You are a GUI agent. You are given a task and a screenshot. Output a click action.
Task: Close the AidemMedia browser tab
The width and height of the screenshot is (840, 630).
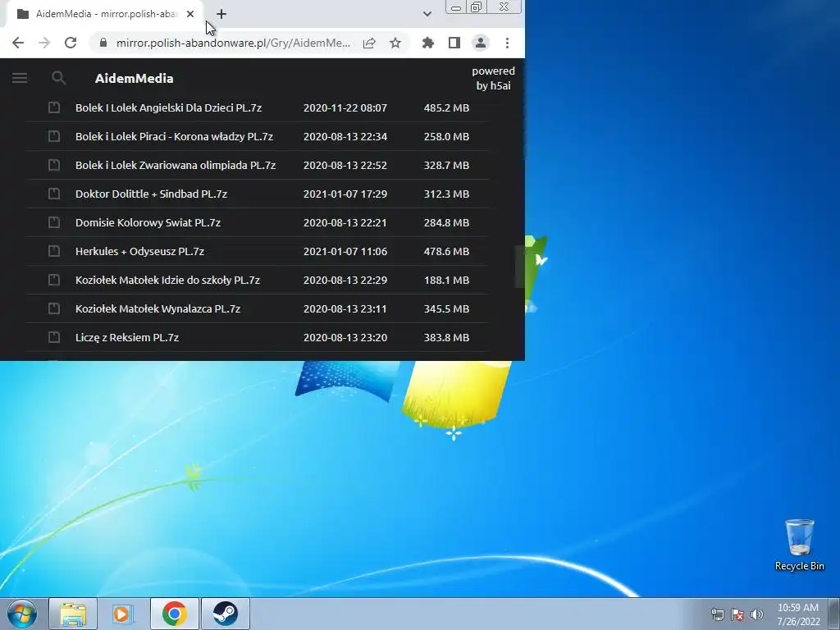(x=190, y=14)
